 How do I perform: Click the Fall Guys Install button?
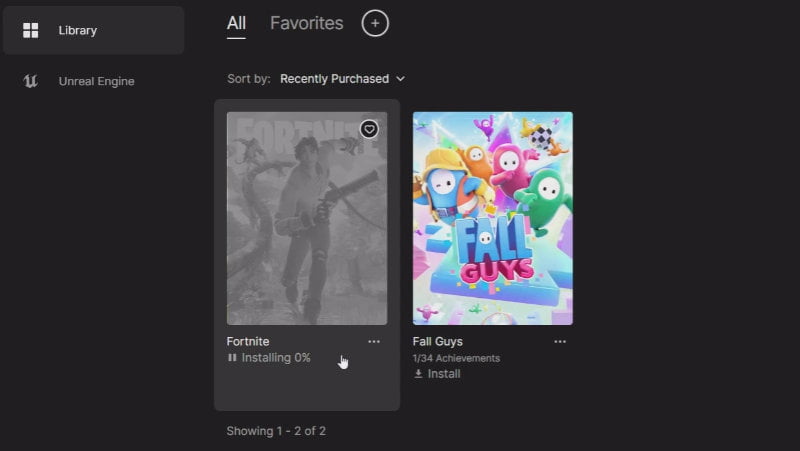(437, 374)
